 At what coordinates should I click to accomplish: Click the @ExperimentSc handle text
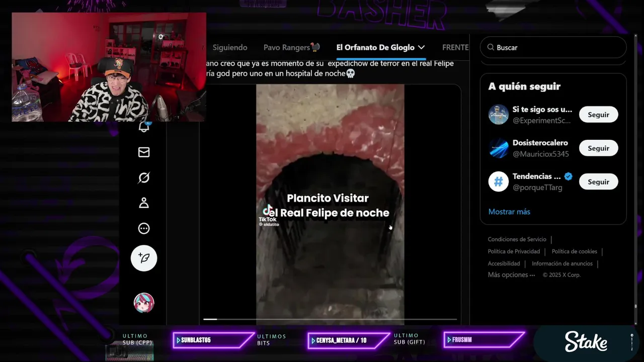[542, 121]
